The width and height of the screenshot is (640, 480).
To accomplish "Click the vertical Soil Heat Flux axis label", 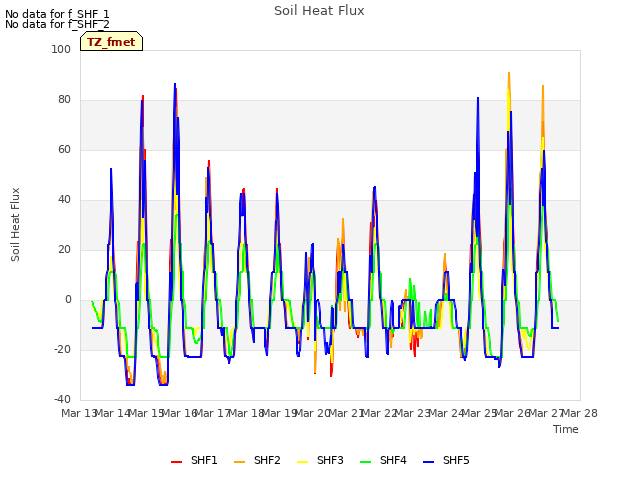I will (x=15, y=224).
